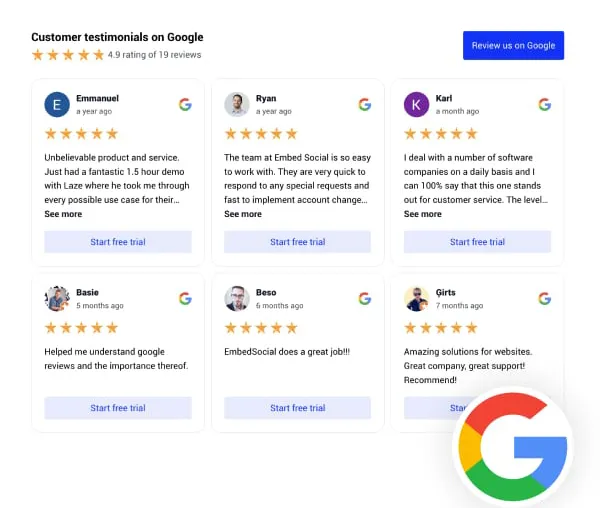
Task: Click Emmanuel's blue E avatar
Action: (x=57, y=104)
